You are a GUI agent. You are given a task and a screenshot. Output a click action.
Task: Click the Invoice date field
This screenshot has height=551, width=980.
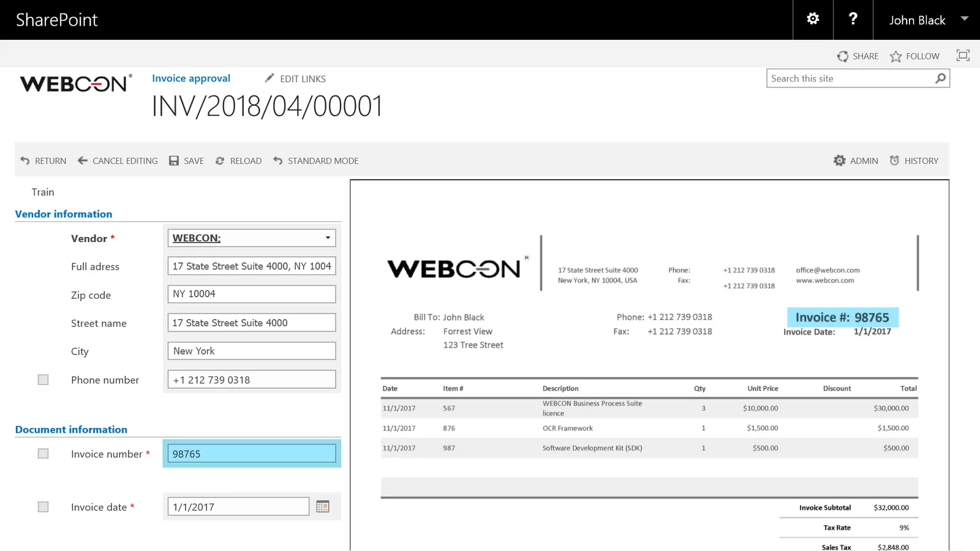point(238,507)
